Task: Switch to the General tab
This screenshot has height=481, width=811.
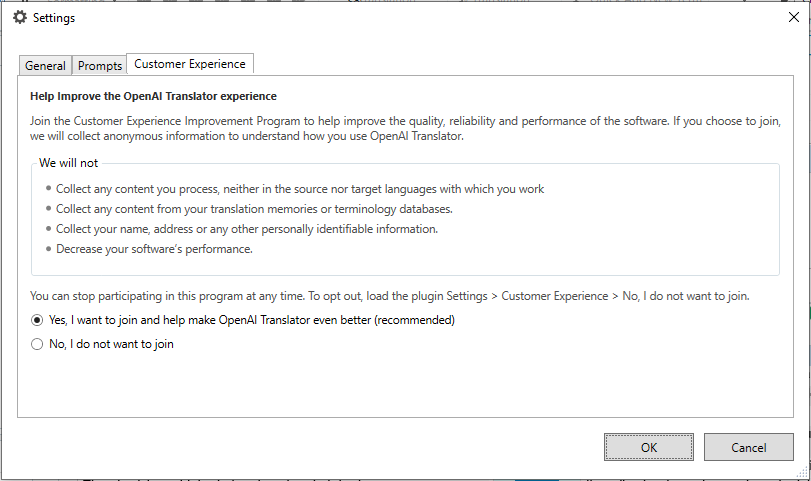Action: click(45, 66)
